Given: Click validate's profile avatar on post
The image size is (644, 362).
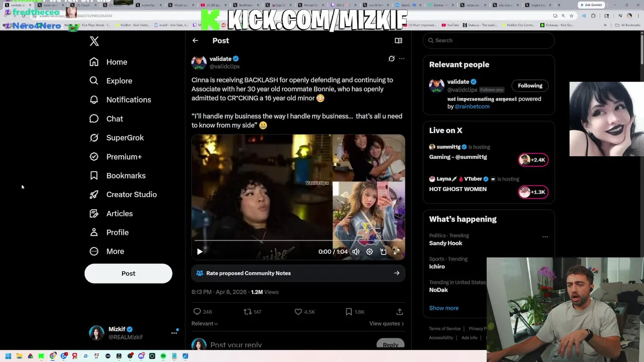Looking at the screenshot, I should [199, 62].
